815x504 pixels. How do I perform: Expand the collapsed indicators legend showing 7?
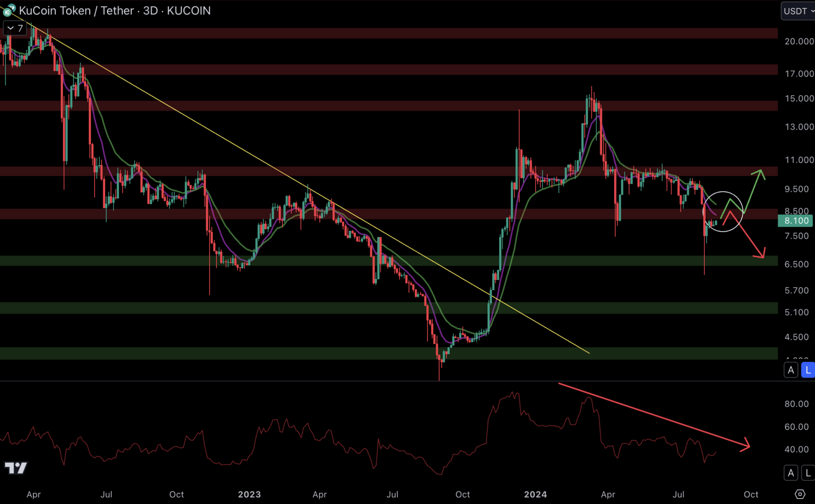coord(14,28)
